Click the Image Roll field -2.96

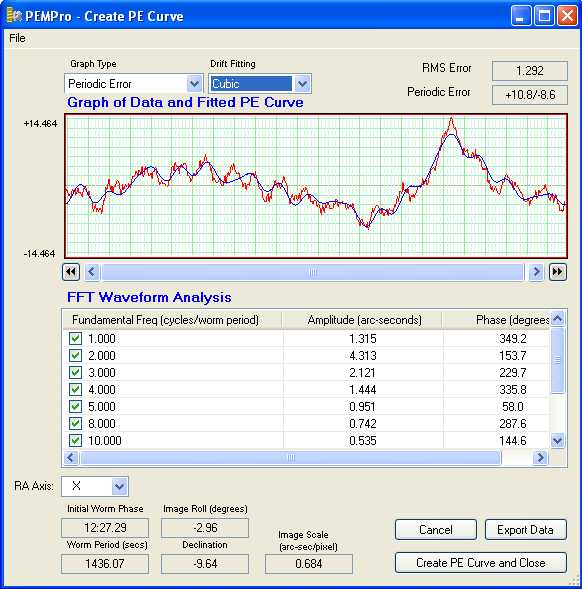pos(205,528)
